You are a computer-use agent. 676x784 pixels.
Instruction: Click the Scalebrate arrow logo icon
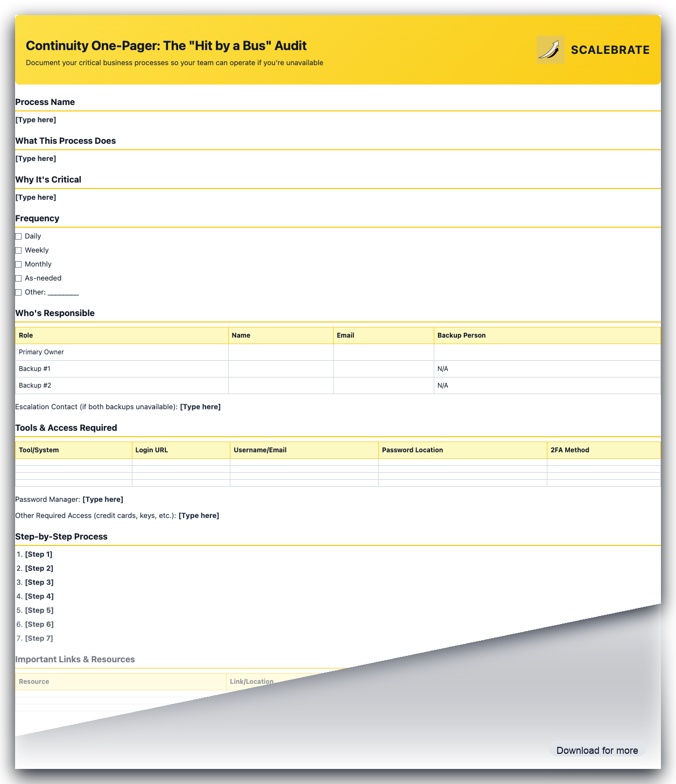(551, 50)
